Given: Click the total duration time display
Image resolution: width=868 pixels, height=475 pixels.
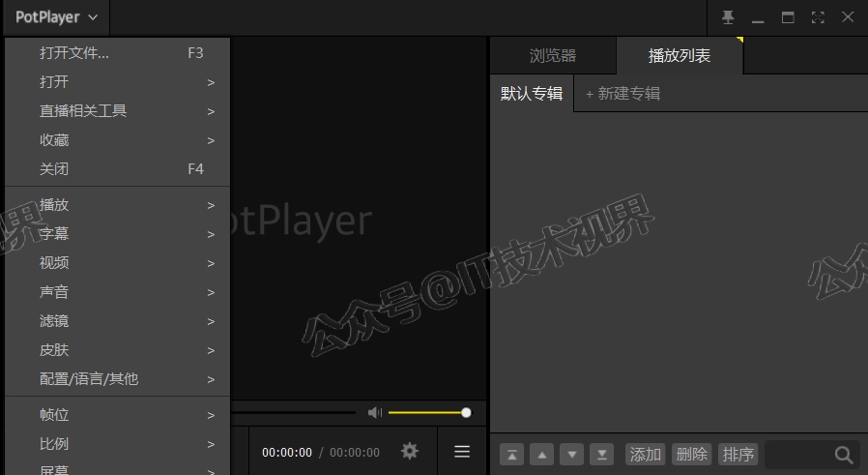Looking at the screenshot, I should pos(355,453).
